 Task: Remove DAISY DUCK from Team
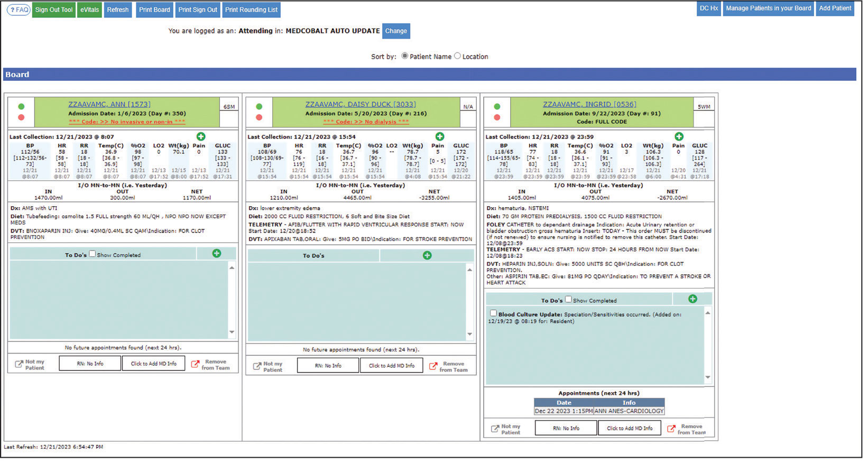tap(448, 367)
